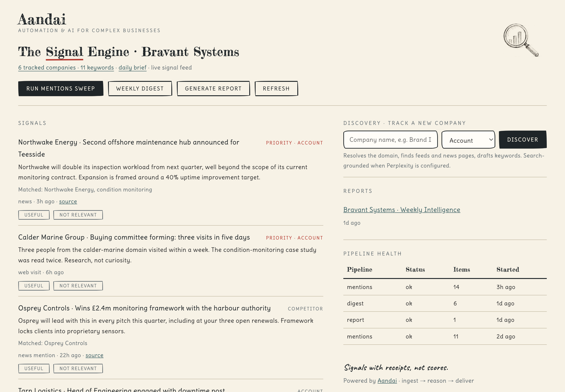Mark Northwake Energy signal as Useful
The image size is (565, 392).
(34, 215)
